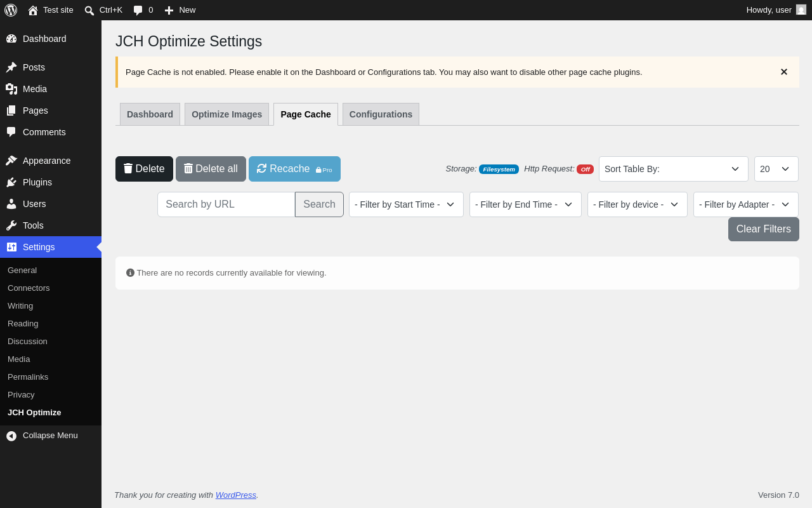Click the Howdy, user account text
812x508 pixels.
[769, 10]
